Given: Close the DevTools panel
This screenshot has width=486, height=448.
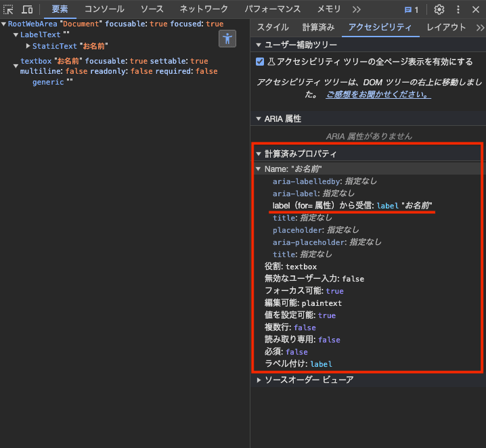Looking at the screenshot, I should [475, 9].
